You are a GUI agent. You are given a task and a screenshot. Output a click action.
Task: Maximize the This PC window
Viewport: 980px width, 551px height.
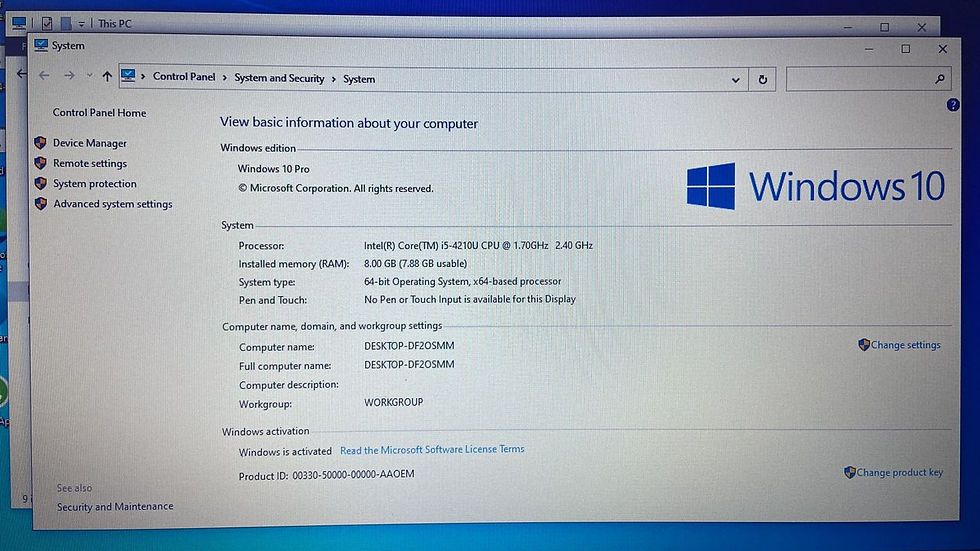[884, 27]
